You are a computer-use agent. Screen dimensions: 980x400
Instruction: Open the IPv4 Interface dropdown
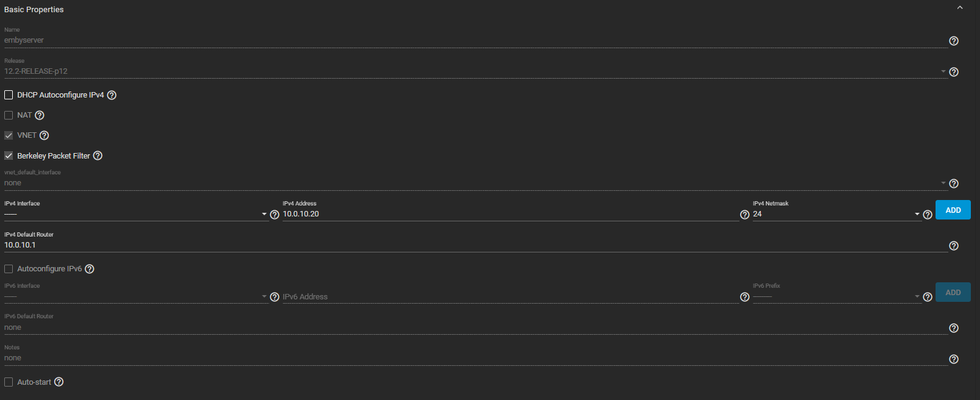pos(134,214)
